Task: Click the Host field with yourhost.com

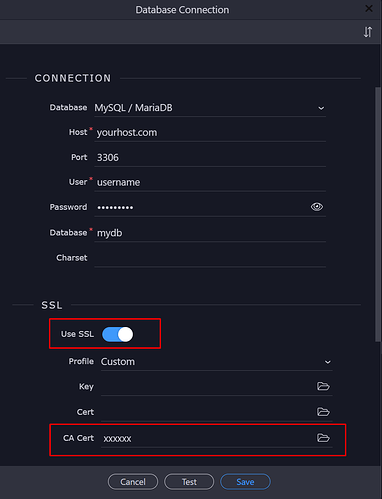Action: tap(210, 133)
